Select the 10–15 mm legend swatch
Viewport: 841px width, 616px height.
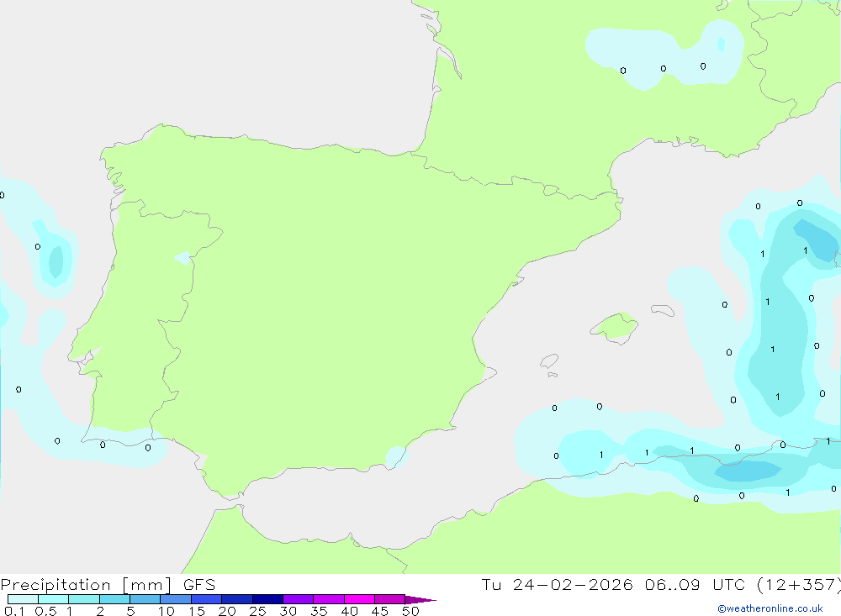(176, 599)
